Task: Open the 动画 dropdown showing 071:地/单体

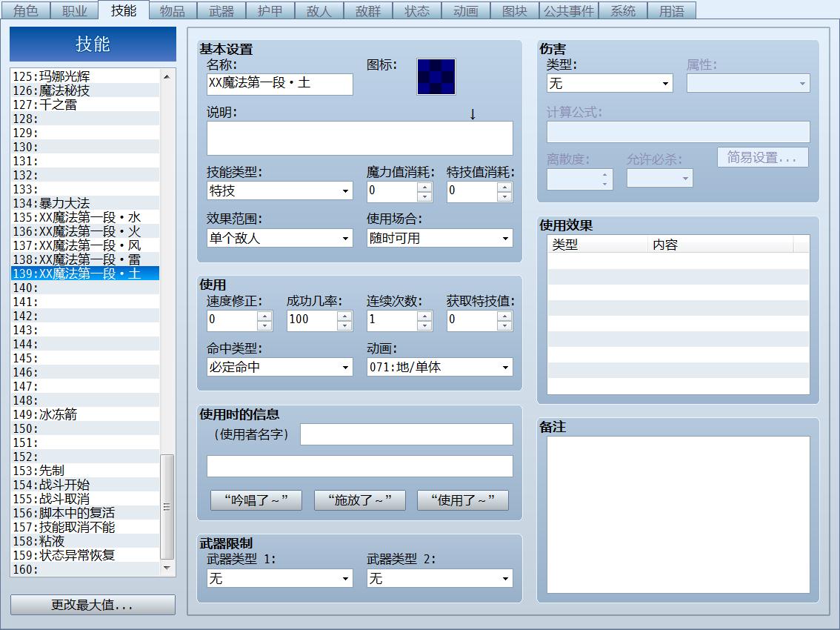Action: tap(440, 367)
